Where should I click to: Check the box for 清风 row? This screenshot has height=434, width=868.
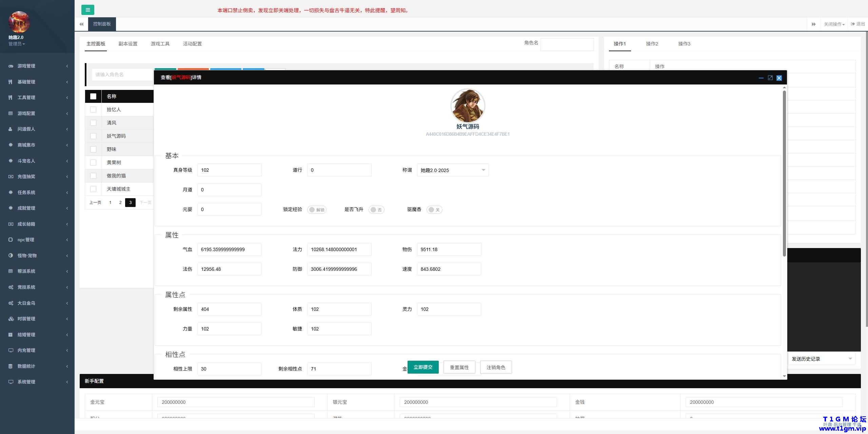coord(93,123)
